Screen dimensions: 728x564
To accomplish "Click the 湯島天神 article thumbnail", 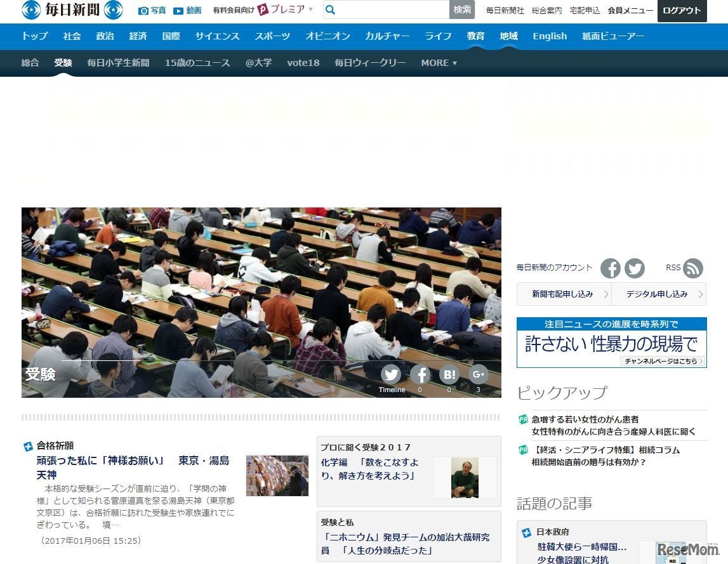I will (x=277, y=476).
